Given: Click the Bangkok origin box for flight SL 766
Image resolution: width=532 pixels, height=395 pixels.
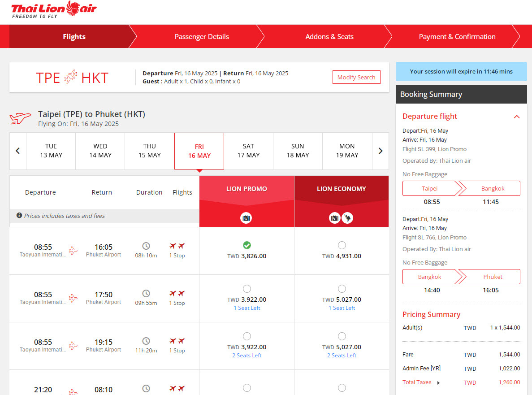Looking at the screenshot, I should coord(429,277).
